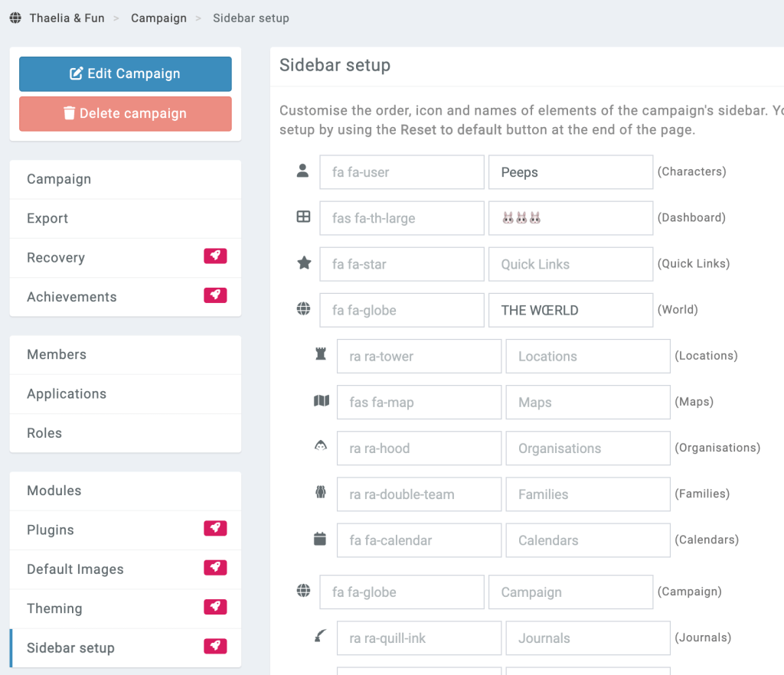
Task: Click the rocket boost icon beside Default Images
Action: coord(215,567)
